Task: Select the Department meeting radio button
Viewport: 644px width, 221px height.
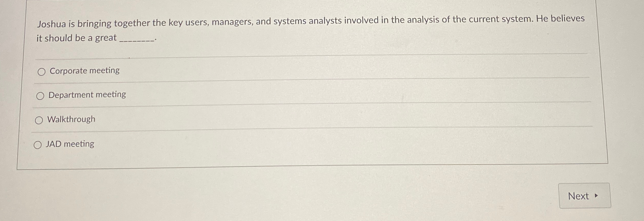Action: (x=40, y=96)
